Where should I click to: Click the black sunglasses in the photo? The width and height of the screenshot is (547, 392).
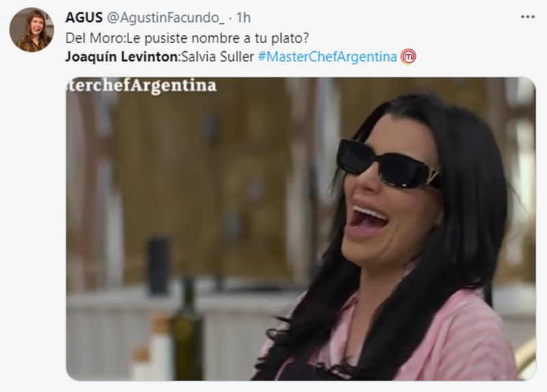pos(388,164)
